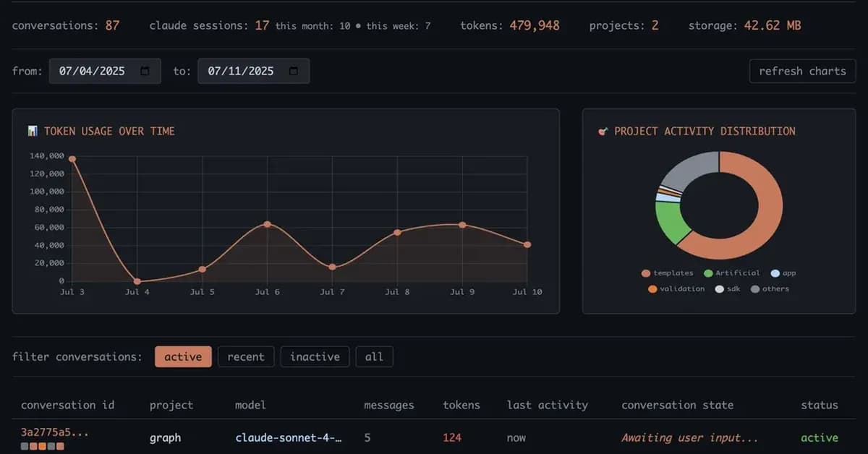
Task: Click the dart icon beside PROJECT ACTIVITY DISTRIBUTION
Action: coord(603,131)
